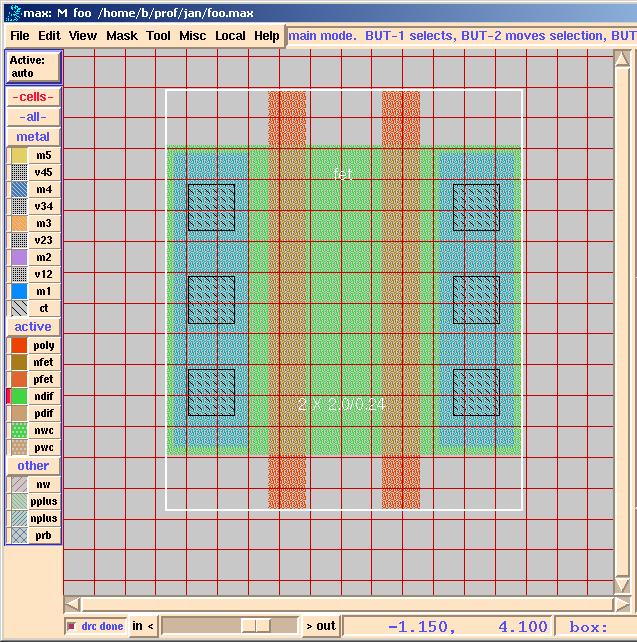
Task: Click the '2 x 2.0/0.24' label
Action: click(x=341, y=405)
